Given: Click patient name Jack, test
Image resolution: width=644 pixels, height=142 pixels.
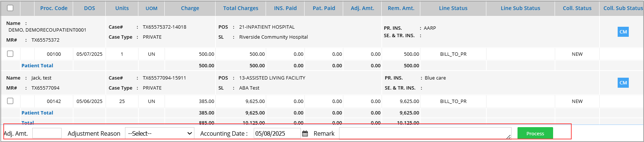Looking at the screenshot, I should click(x=42, y=78).
